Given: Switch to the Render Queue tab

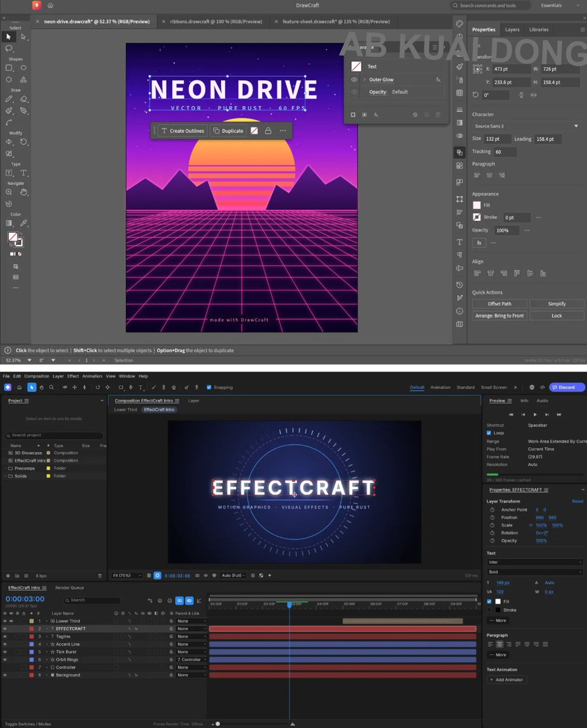Looking at the screenshot, I should pyautogui.click(x=70, y=588).
